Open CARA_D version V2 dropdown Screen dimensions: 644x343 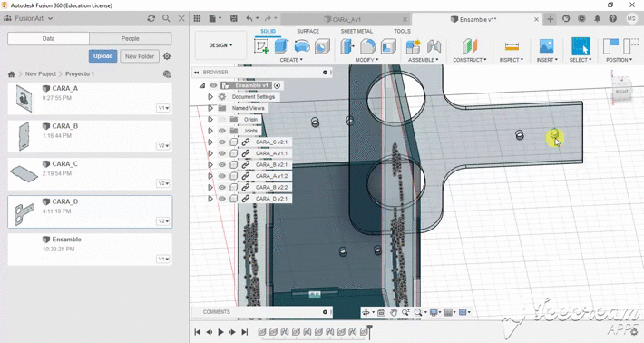[163, 221]
